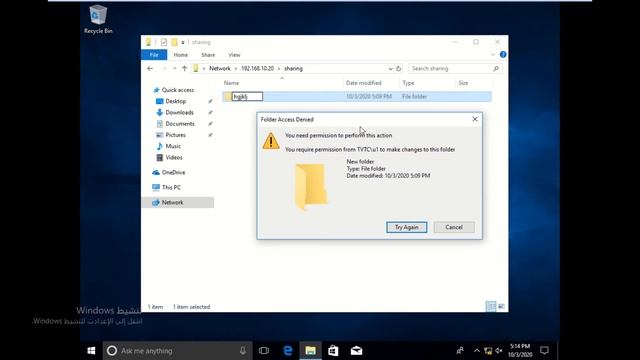Open Task View on the taskbar

264,351
